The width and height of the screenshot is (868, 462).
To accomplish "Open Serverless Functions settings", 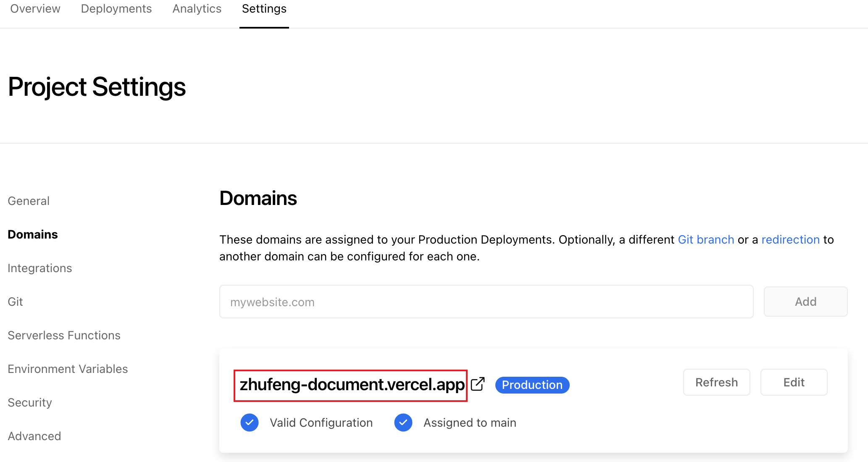I will coord(64,335).
